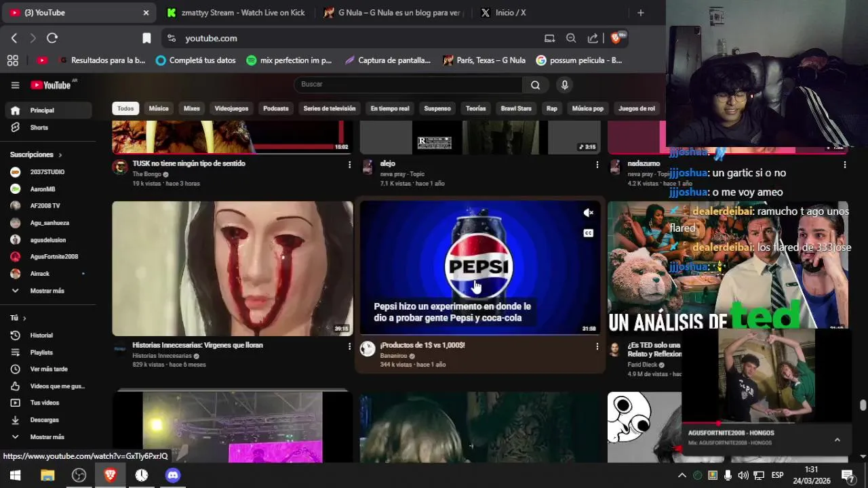Open the taskbar volume control
Image resolution: width=868 pixels, height=488 pixels.
[x=743, y=475]
